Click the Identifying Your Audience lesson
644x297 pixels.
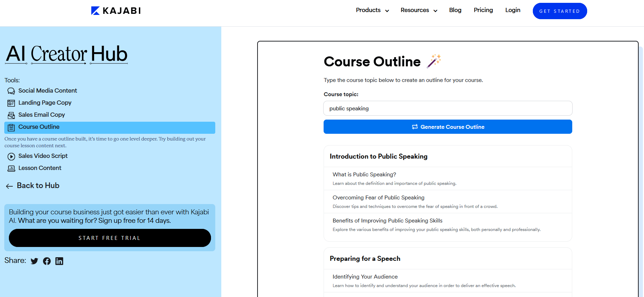coord(365,277)
